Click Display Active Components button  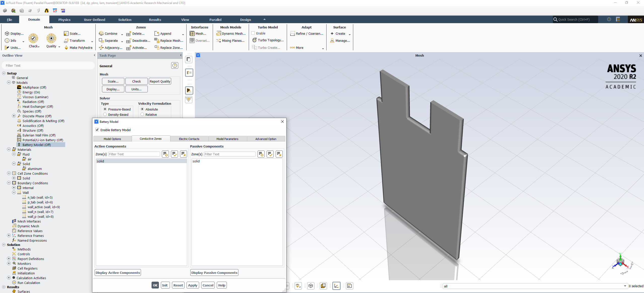[x=118, y=273]
